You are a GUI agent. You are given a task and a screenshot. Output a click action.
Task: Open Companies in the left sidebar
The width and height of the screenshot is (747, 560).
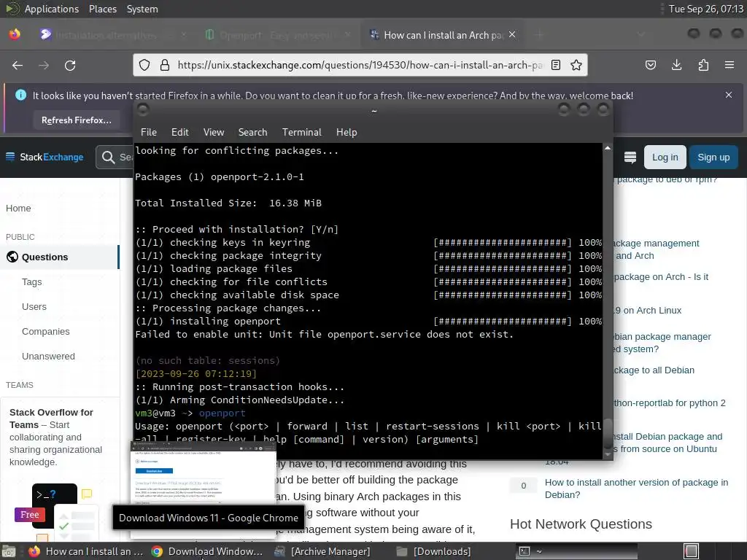46,332
